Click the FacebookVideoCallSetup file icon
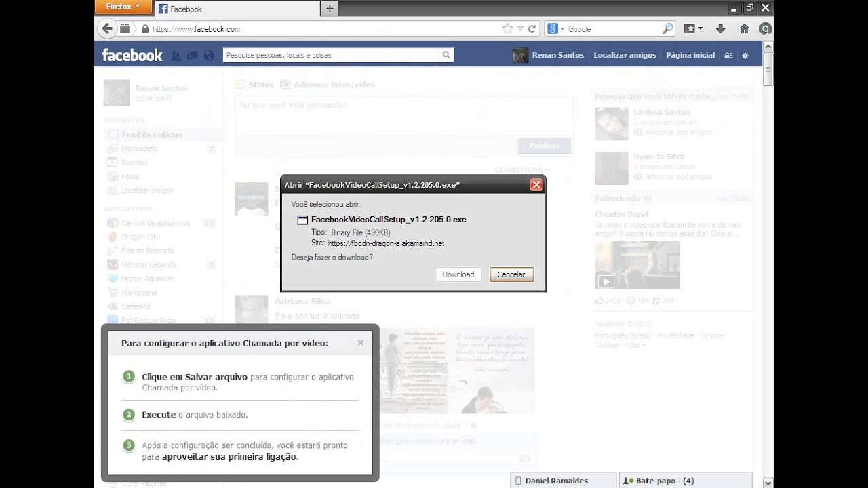The height and width of the screenshot is (488, 868). (x=303, y=220)
